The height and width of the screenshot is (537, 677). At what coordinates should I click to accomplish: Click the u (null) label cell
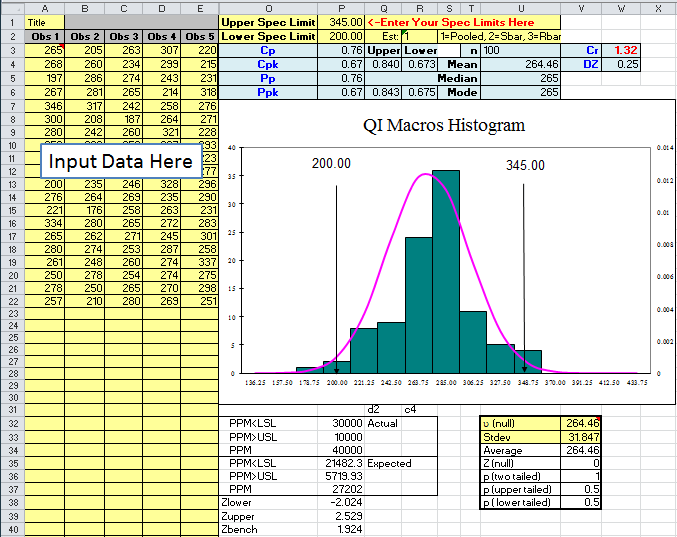coord(520,423)
